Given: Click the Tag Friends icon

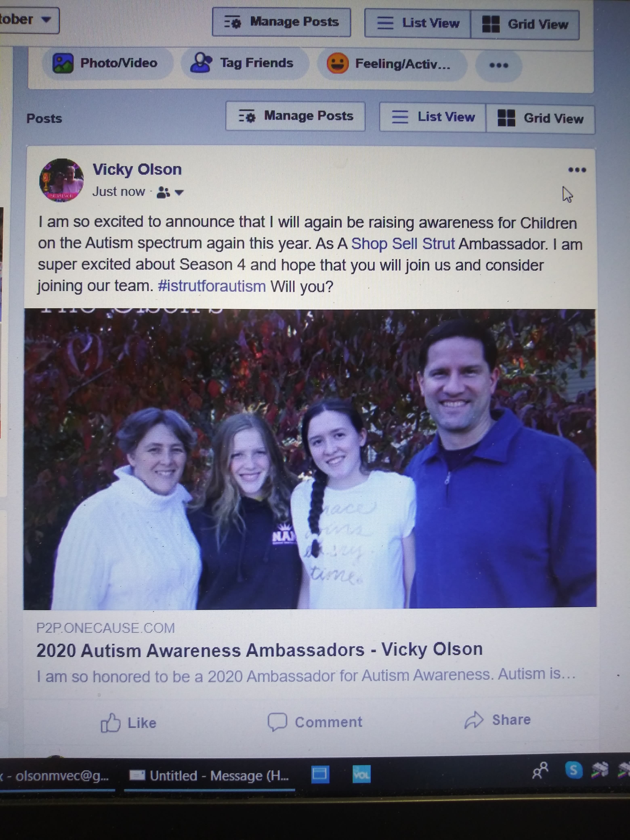Looking at the screenshot, I should point(201,63).
